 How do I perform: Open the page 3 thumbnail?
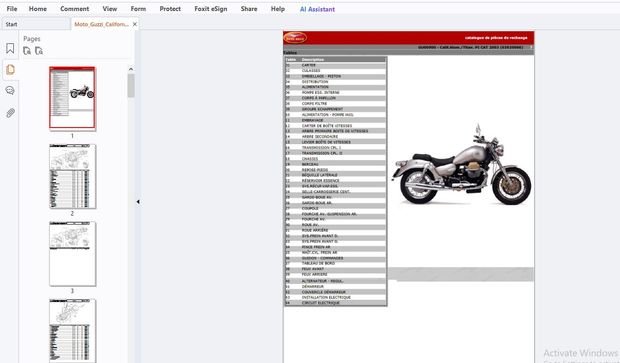point(72,254)
